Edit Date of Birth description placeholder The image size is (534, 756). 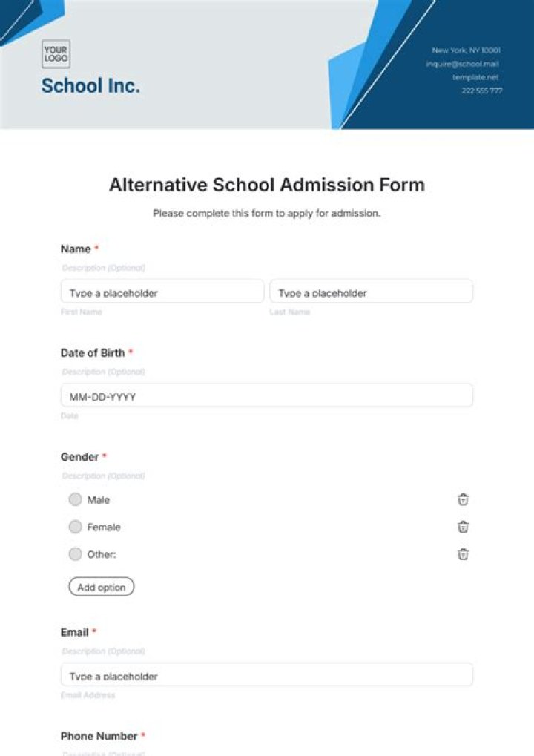[x=104, y=372]
